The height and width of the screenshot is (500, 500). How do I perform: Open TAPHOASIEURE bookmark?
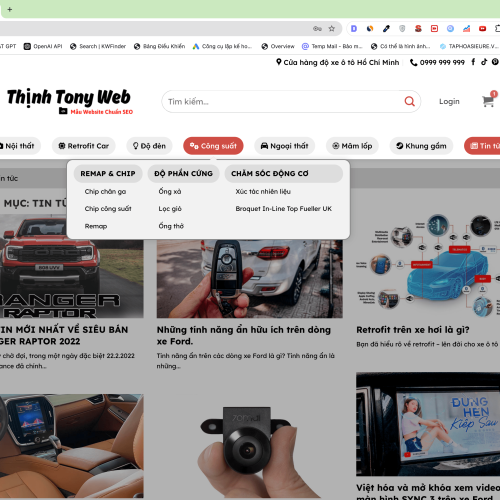[469, 46]
